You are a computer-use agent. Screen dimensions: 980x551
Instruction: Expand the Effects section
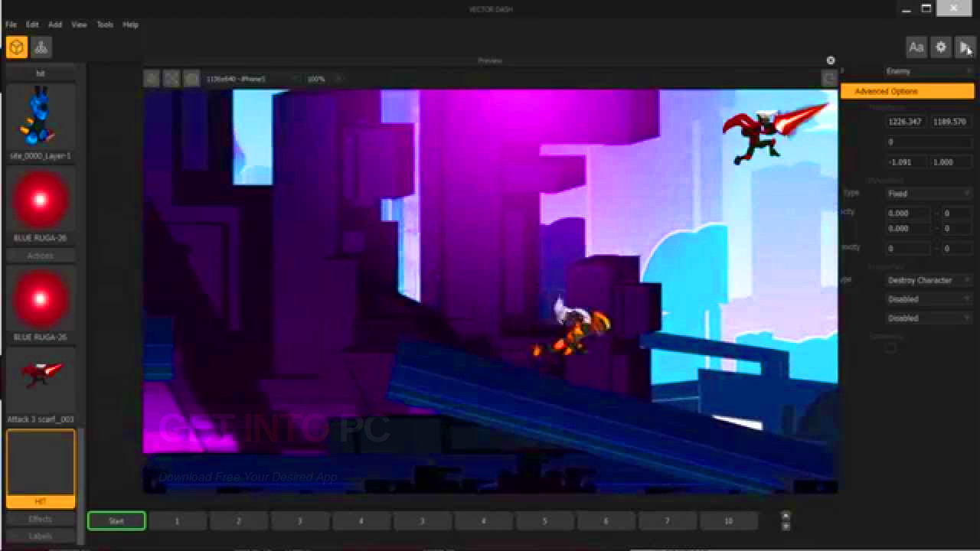click(x=41, y=519)
